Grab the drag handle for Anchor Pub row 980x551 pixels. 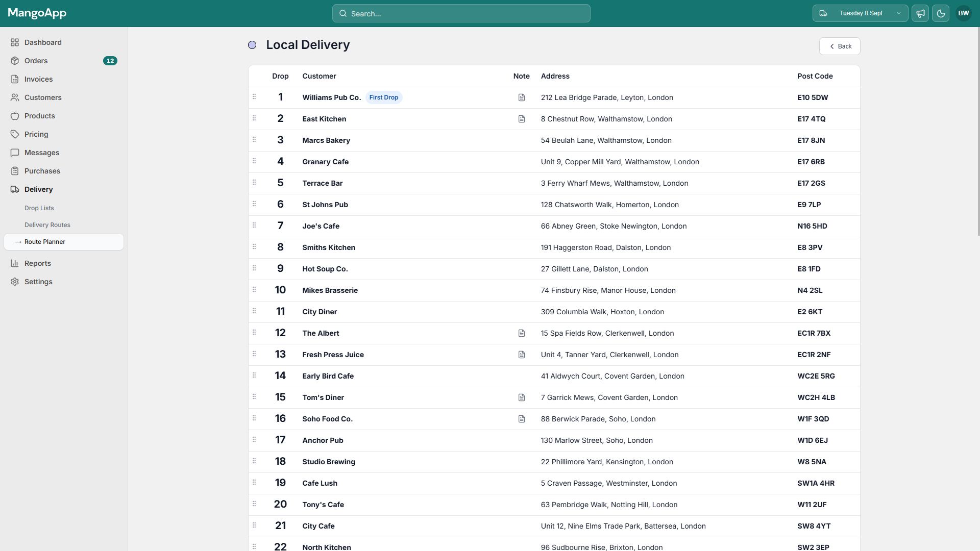[x=254, y=440]
